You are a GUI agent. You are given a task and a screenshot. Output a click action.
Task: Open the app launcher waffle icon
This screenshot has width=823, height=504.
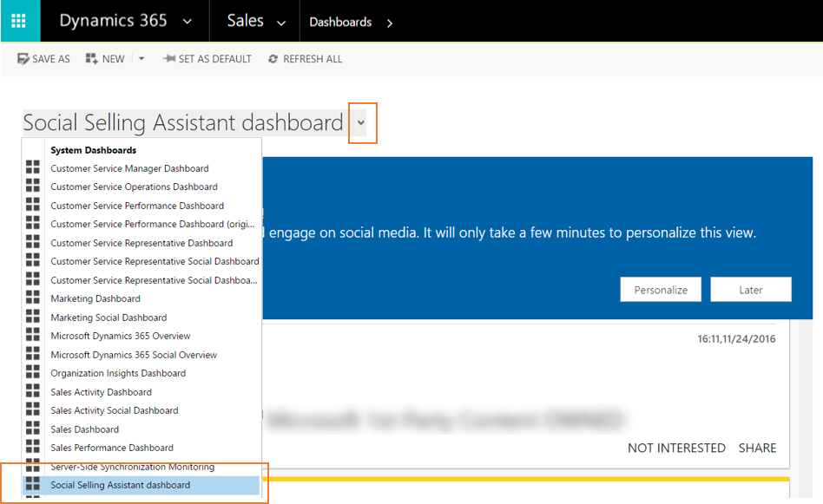[x=19, y=21]
